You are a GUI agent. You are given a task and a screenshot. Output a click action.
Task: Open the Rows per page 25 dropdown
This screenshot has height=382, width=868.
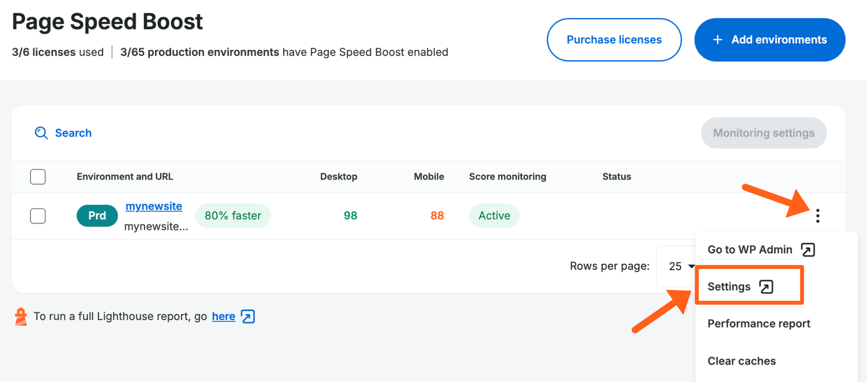click(676, 266)
